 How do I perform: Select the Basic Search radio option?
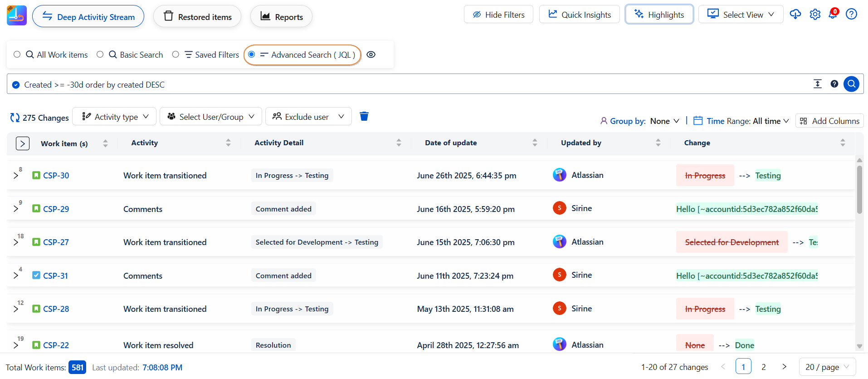100,54
